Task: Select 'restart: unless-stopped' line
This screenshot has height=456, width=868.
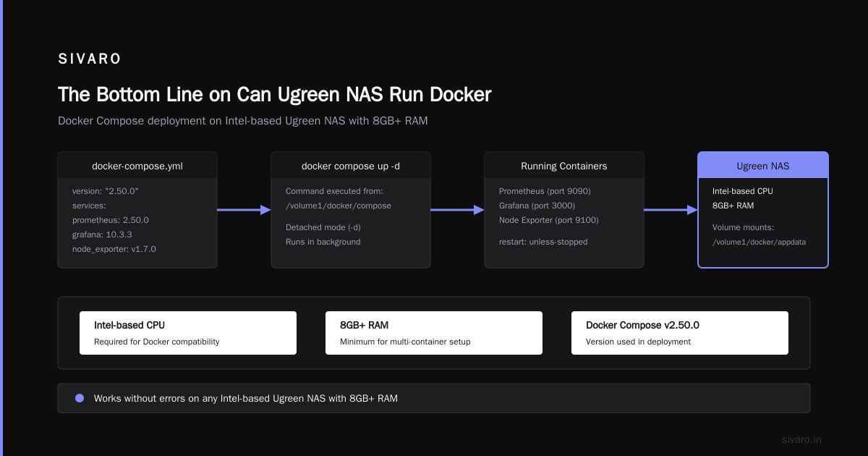Action: tap(543, 242)
